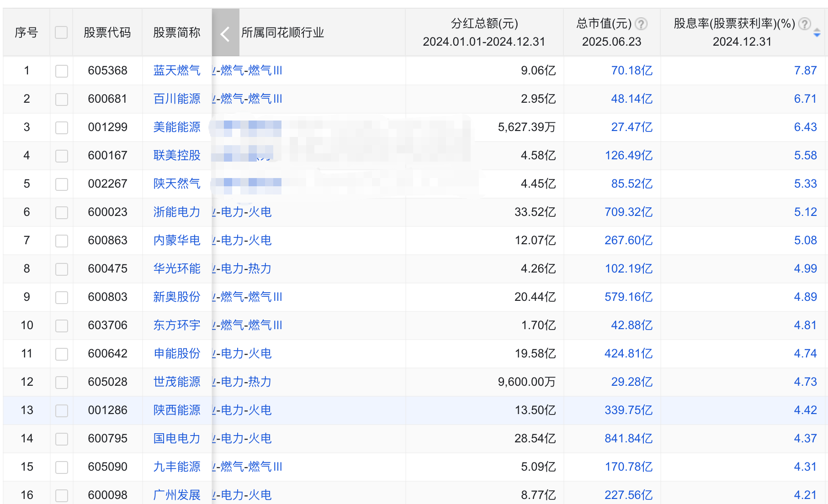
Task: Click the 分红总额(元) column header
Action: pos(484,23)
